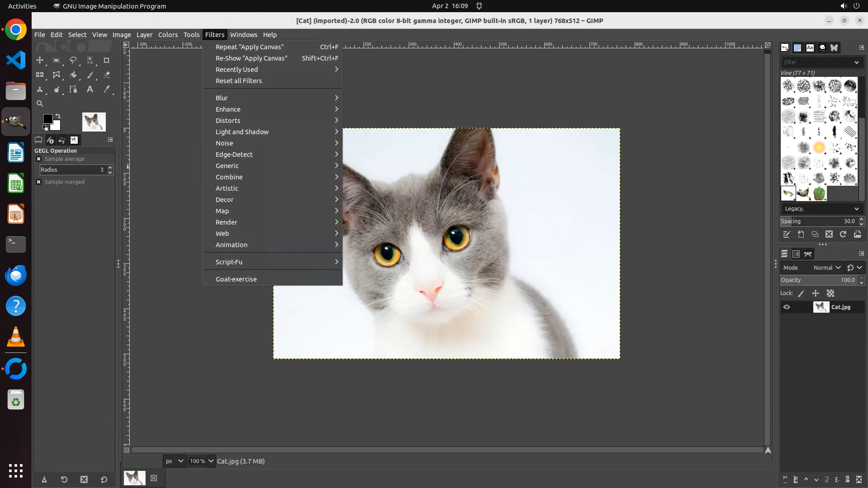
Task: Choose Reset all Filters entry
Action: (x=239, y=81)
